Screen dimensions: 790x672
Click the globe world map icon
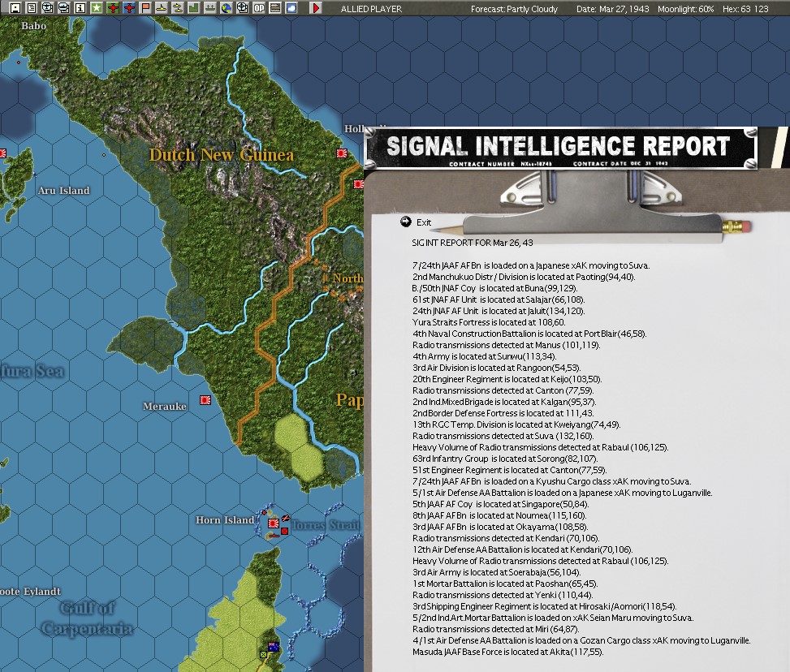pyautogui.click(x=227, y=7)
